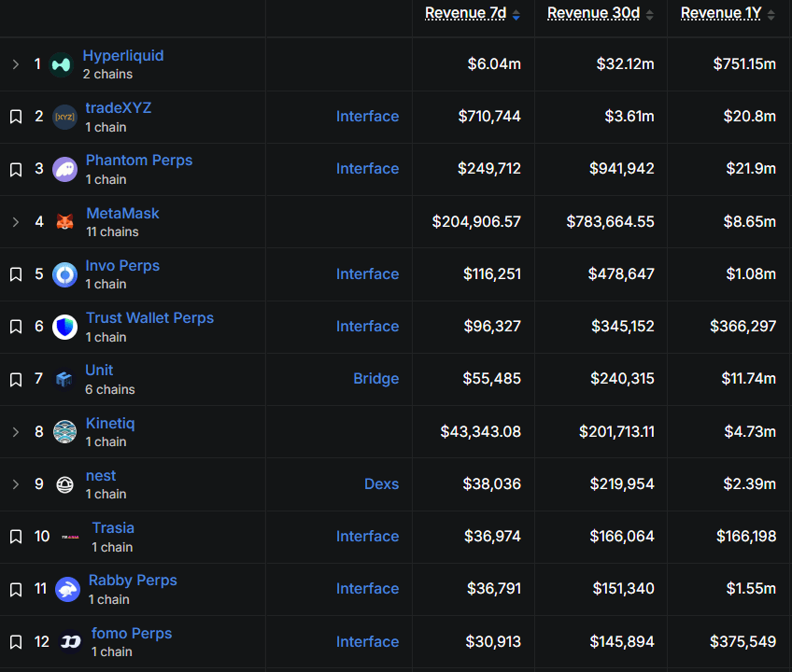This screenshot has height=672, width=792.
Task: Click the Interface category for tradeXYZ
Action: tap(368, 117)
